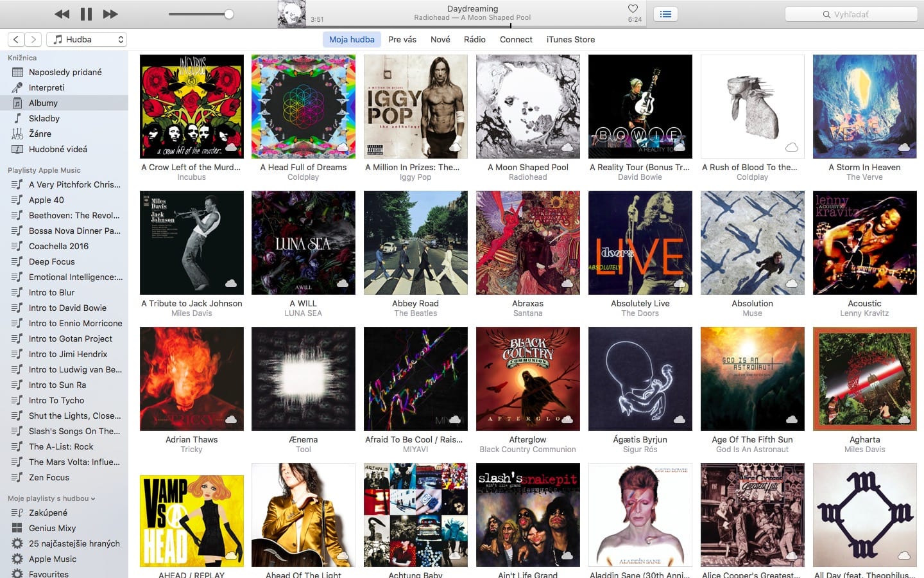Open the Ænema album cover by Tool
The image size is (924, 578).
(304, 379)
